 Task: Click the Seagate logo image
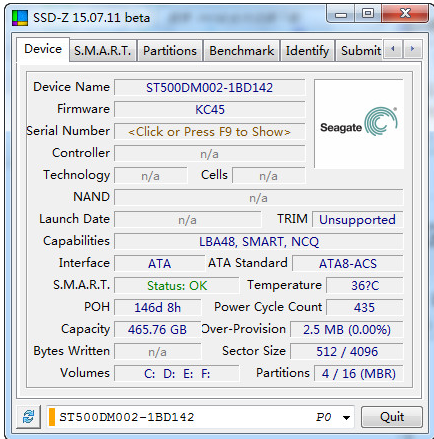(359, 124)
